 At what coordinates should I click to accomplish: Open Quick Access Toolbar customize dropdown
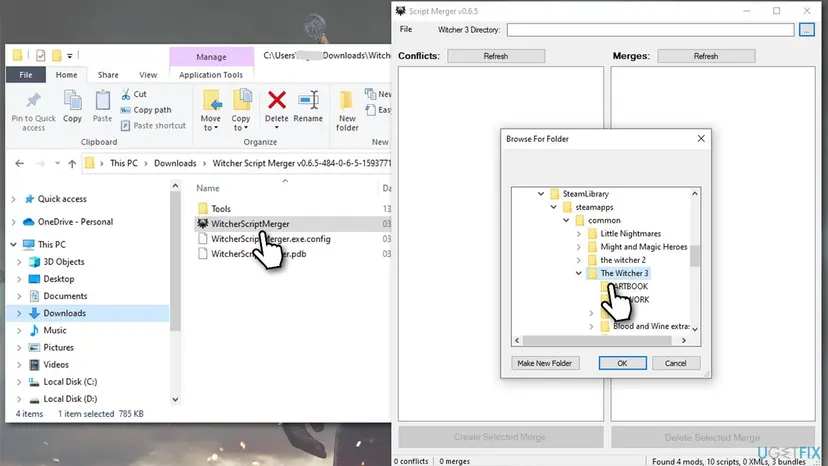coord(70,55)
